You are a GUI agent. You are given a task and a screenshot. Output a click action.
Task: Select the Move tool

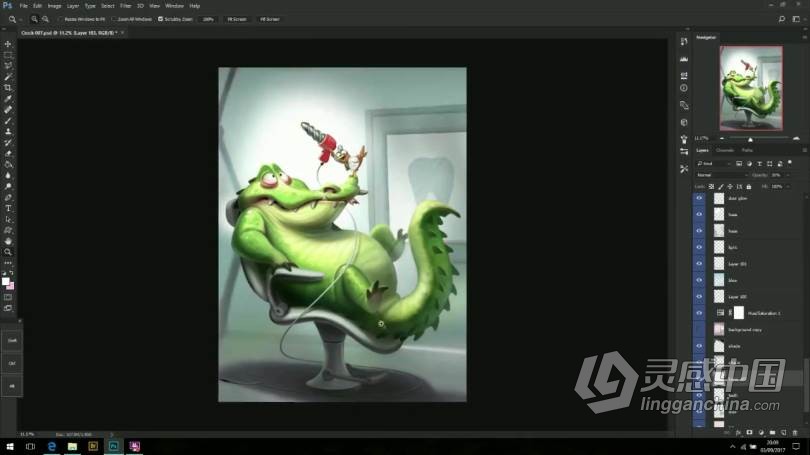click(8, 44)
